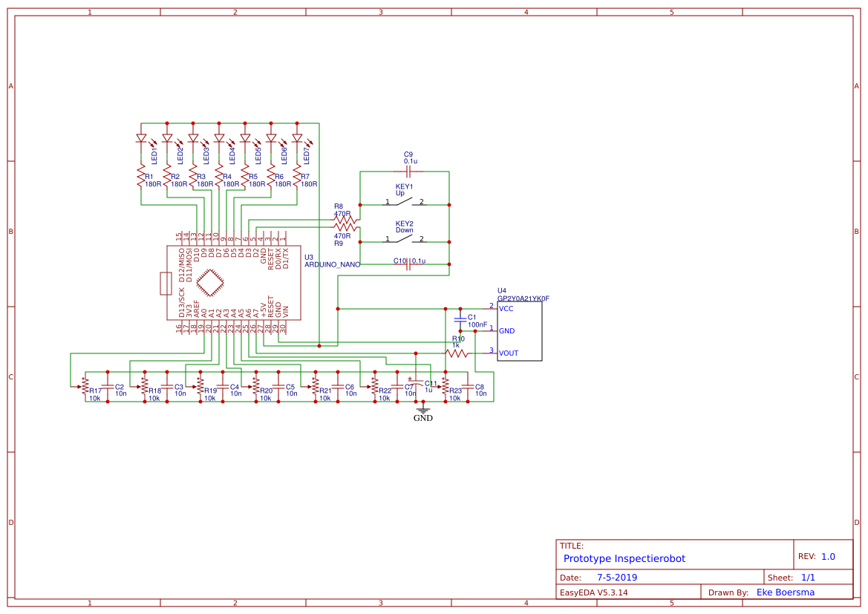The image size is (868, 614).
Task: Click the Prototype Inspectierobot title
Action: [x=624, y=558]
